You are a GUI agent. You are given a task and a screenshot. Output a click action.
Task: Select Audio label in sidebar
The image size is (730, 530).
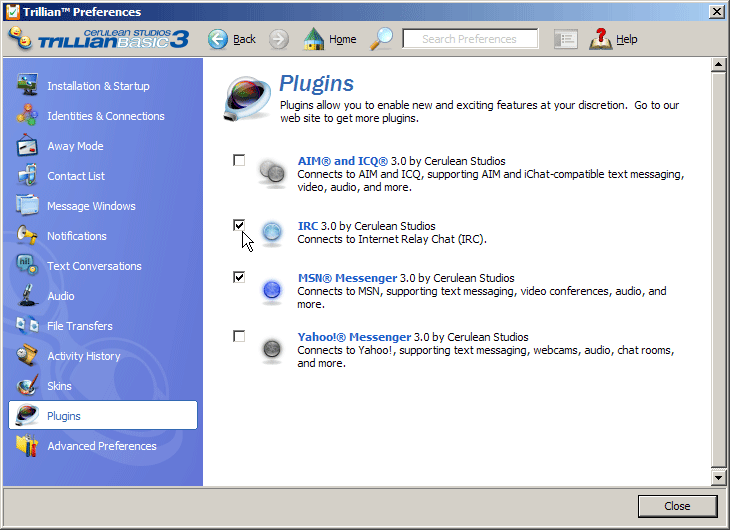pyautogui.click(x=61, y=296)
